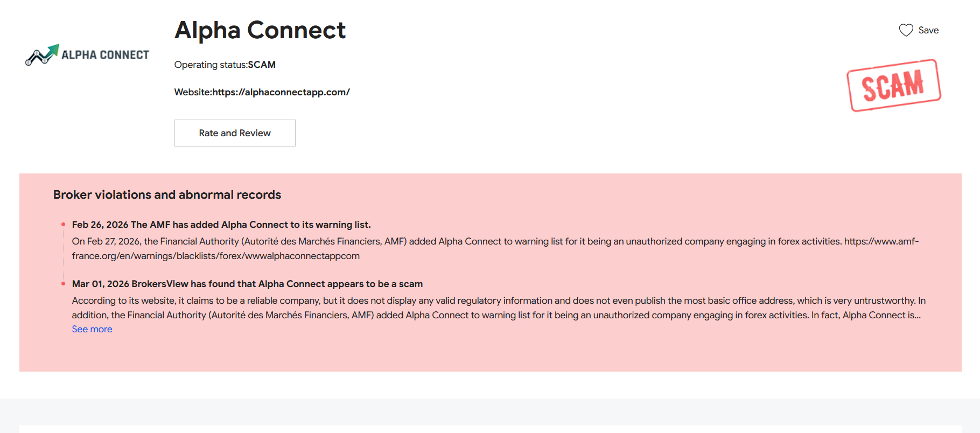Click the Save label next to heart
Screen dimensions: 980x433
[928, 30]
